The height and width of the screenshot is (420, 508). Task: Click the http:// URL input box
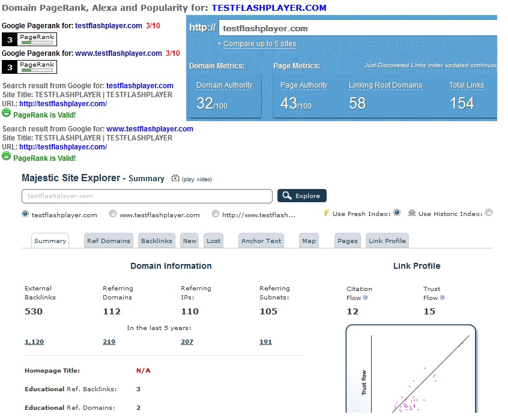358,28
